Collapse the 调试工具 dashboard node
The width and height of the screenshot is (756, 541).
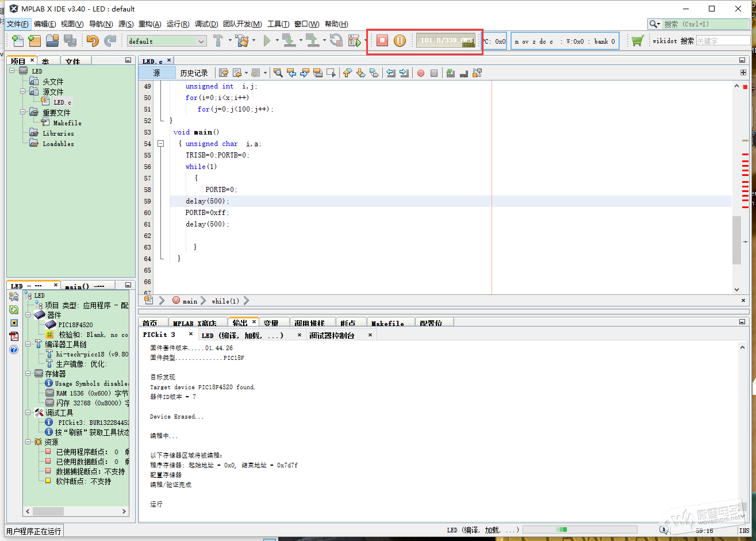point(28,412)
